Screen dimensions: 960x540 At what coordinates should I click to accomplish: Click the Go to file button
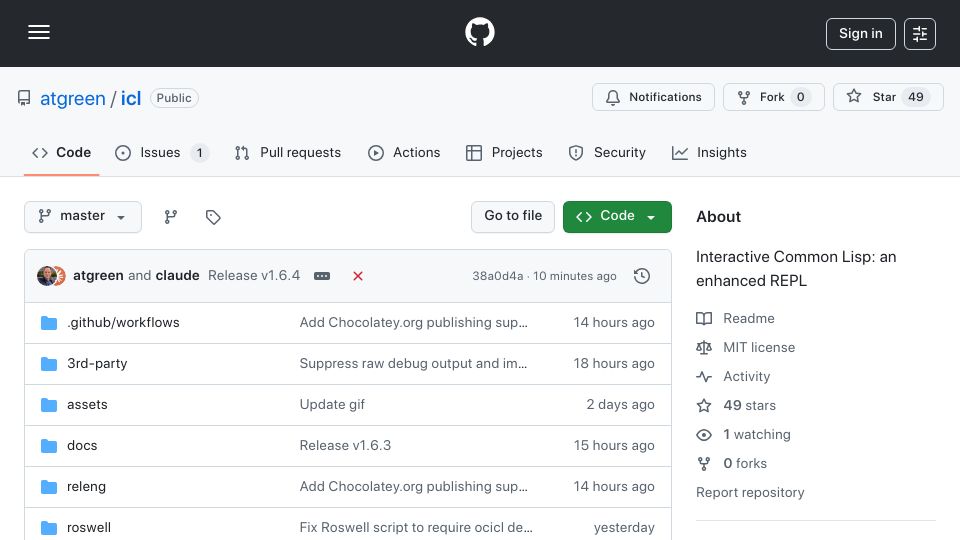click(512, 217)
